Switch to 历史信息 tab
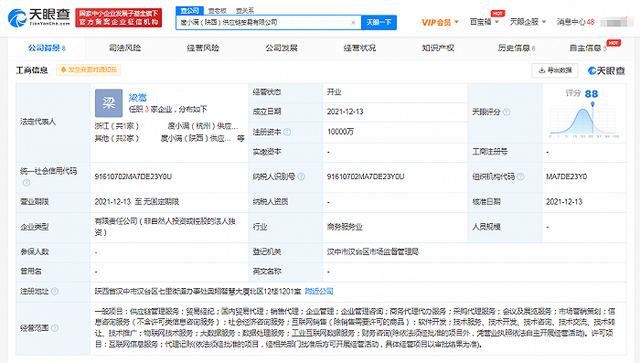Image resolution: width=640 pixels, height=363 pixels. (516, 48)
